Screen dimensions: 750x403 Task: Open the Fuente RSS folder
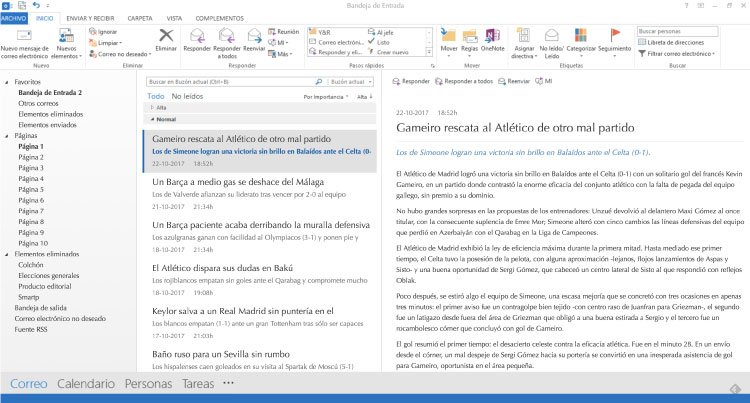click(31, 329)
